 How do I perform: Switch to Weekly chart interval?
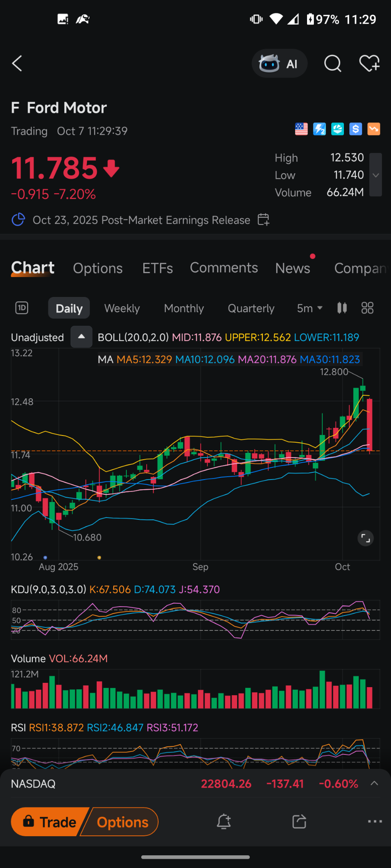122,308
